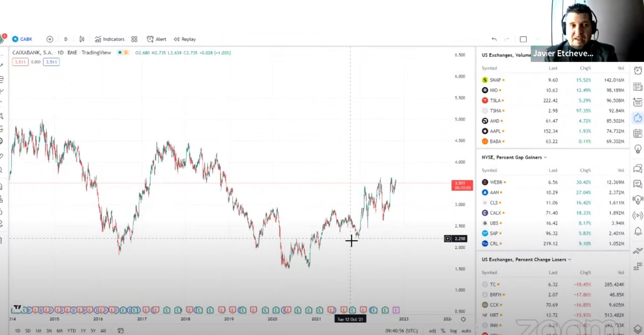Open the indicator templates grid icon

point(134,39)
